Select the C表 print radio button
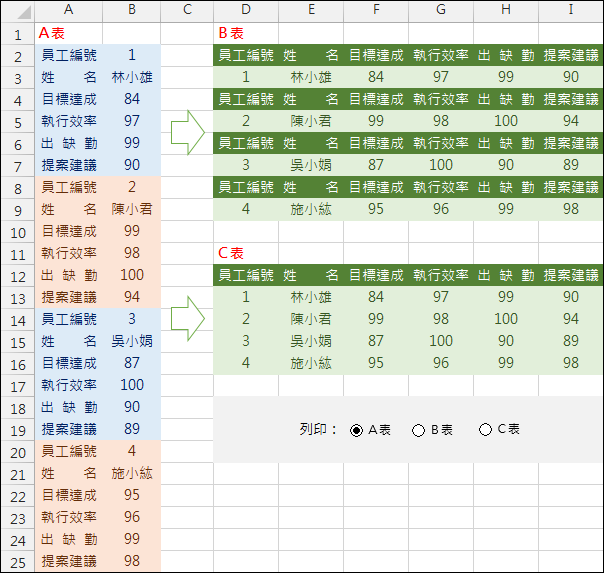 click(x=485, y=429)
